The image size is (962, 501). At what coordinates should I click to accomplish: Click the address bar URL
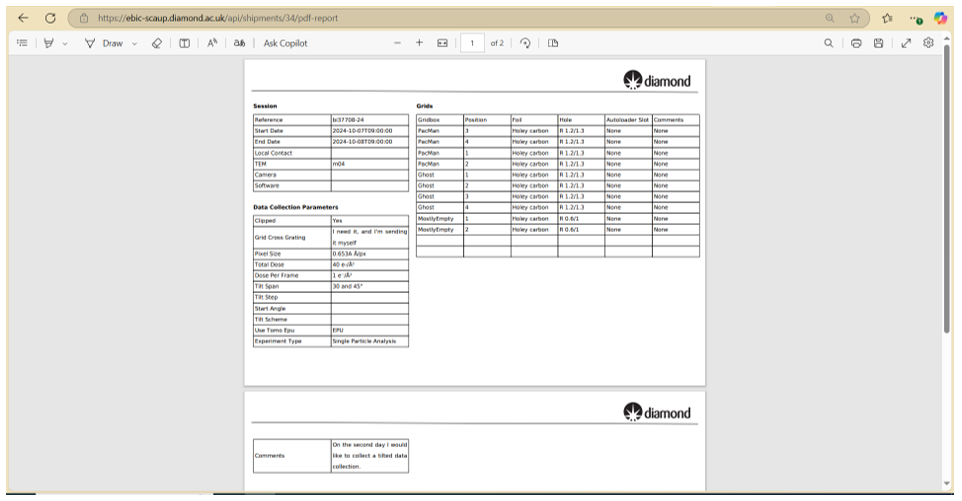click(x=218, y=18)
